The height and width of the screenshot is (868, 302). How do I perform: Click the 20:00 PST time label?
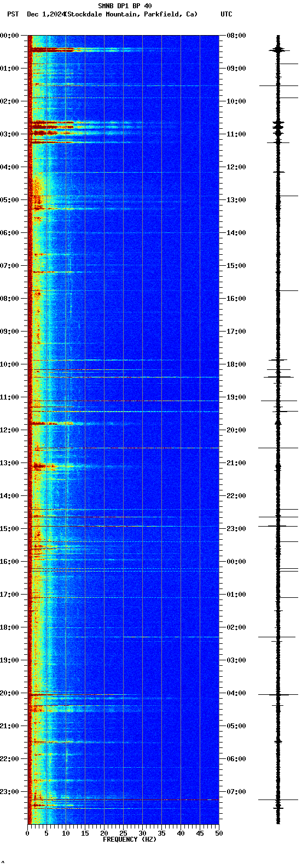point(9,693)
